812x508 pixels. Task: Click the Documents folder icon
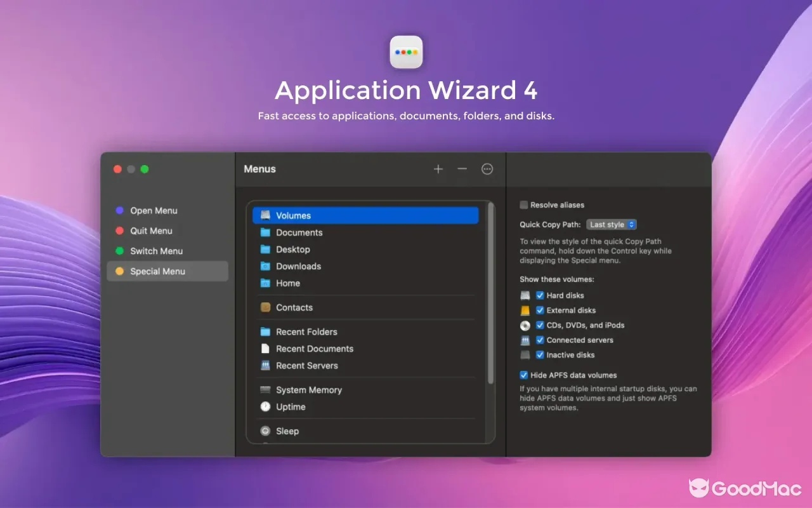pos(265,232)
